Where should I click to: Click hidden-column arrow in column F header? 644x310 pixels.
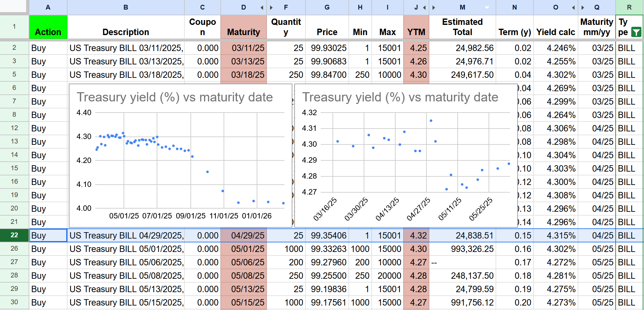[271, 7]
